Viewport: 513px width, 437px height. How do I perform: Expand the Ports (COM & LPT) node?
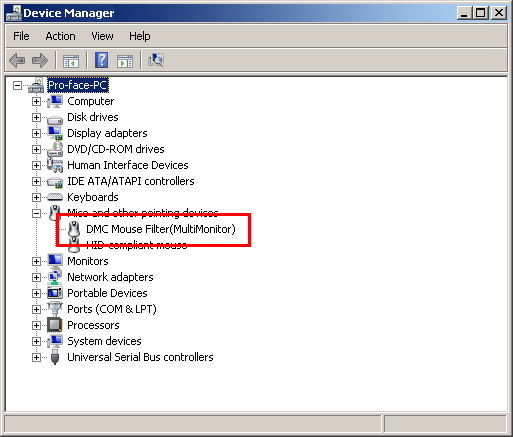[x=36, y=309]
